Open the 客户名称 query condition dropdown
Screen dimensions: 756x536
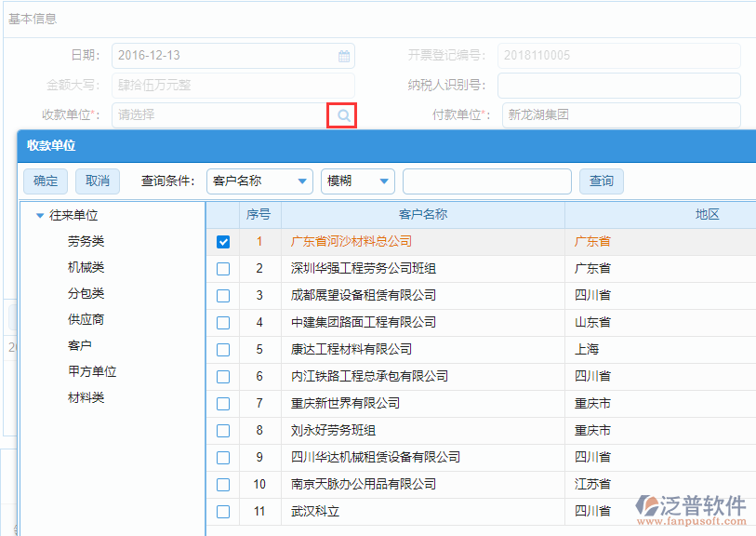coord(259,181)
